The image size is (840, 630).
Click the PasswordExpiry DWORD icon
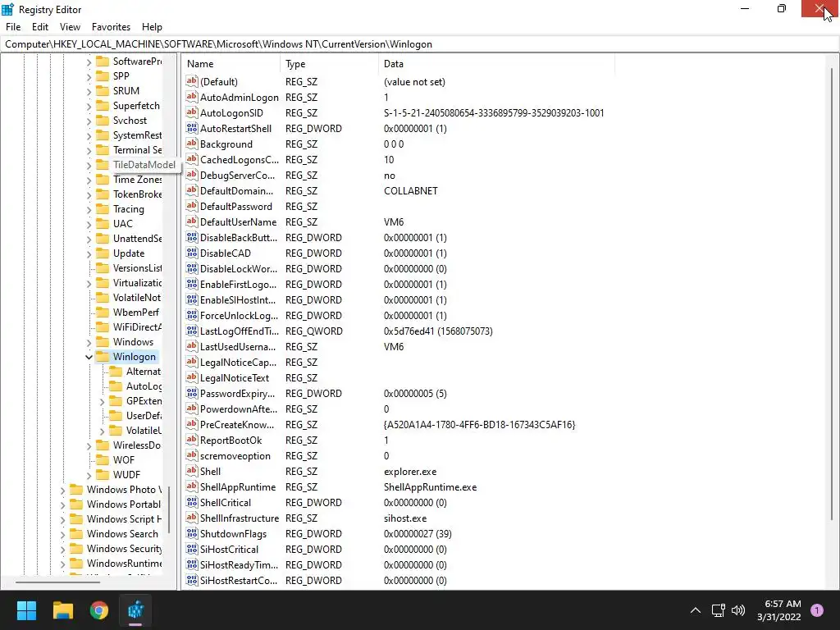tap(192, 393)
